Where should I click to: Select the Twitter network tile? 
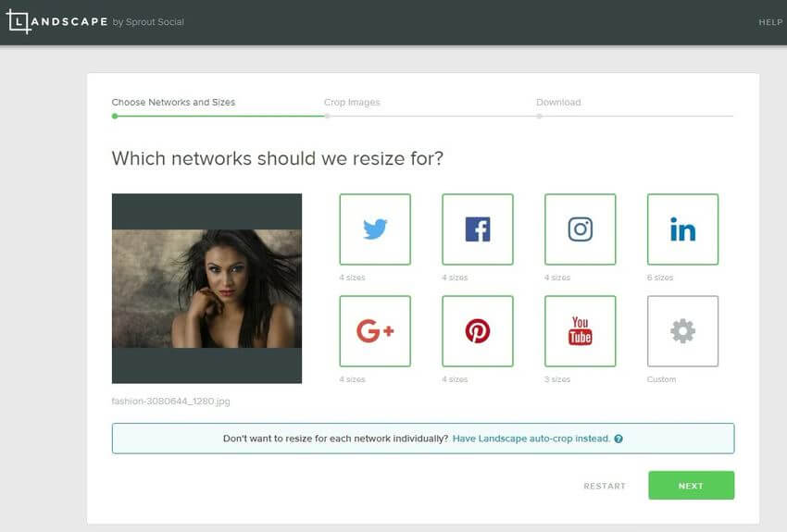click(x=375, y=229)
